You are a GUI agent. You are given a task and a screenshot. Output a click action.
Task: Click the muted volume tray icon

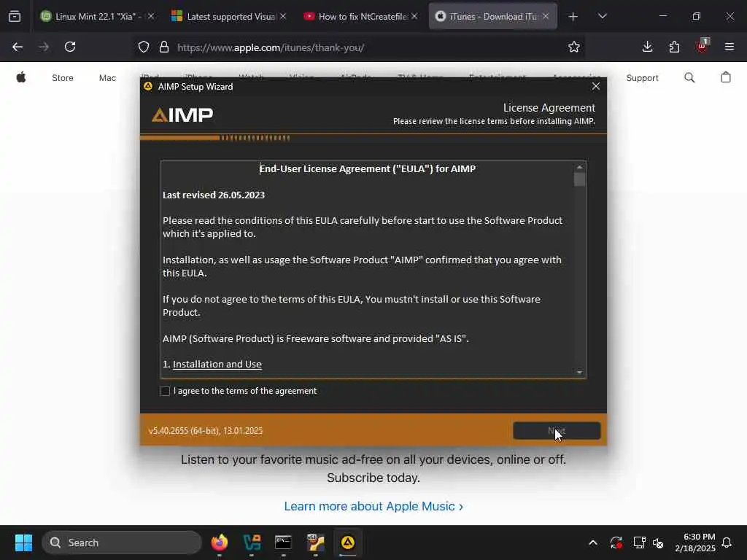point(659,542)
